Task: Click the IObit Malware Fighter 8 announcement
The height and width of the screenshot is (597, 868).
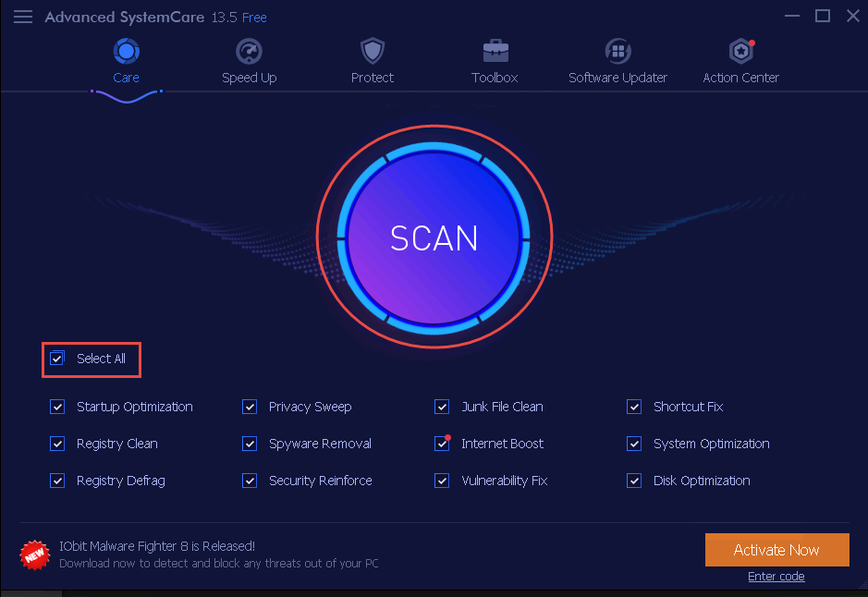Action: click(x=157, y=546)
